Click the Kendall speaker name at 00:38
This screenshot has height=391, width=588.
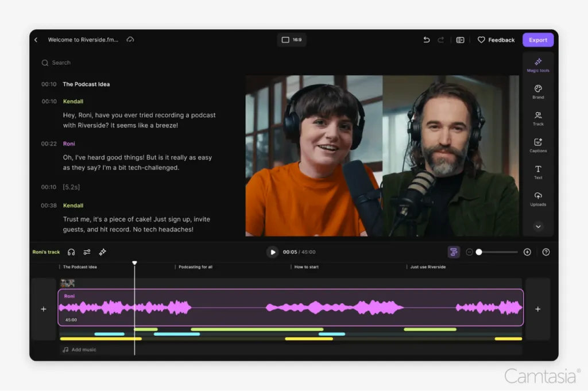(x=73, y=206)
